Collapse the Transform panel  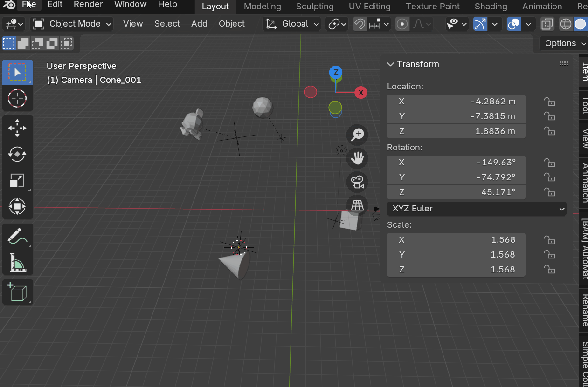(391, 64)
